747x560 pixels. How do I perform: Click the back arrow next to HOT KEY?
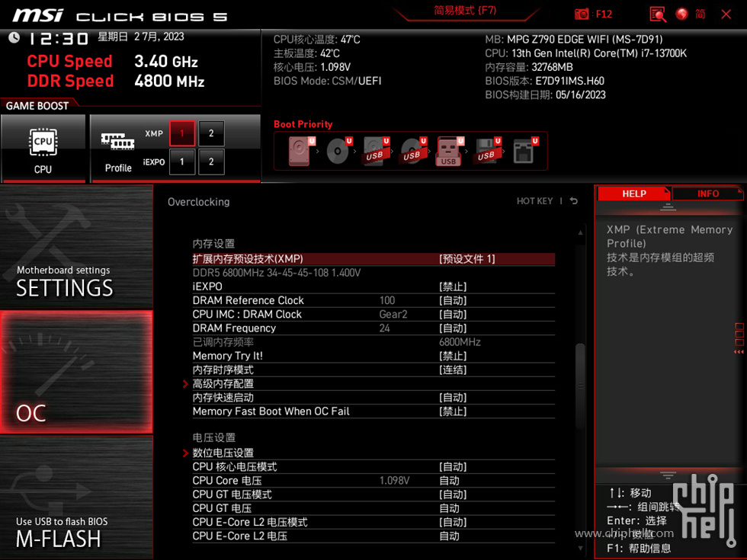(573, 201)
